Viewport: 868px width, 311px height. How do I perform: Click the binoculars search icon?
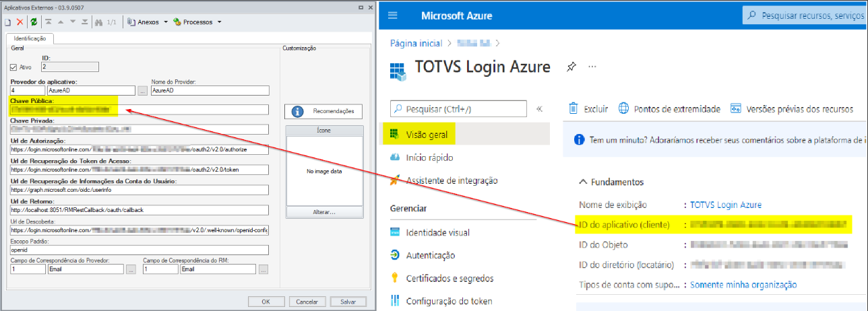(98, 22)
